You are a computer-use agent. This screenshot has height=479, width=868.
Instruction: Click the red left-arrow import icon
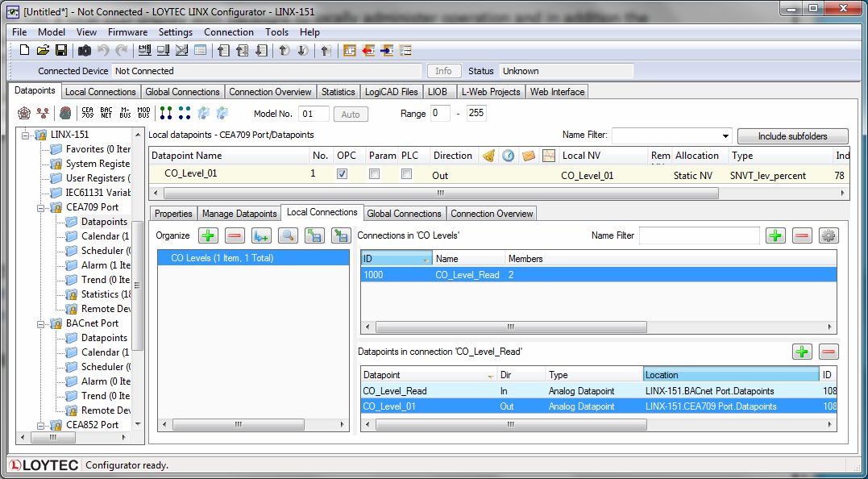pyautogui.click(x=368, y=50)
